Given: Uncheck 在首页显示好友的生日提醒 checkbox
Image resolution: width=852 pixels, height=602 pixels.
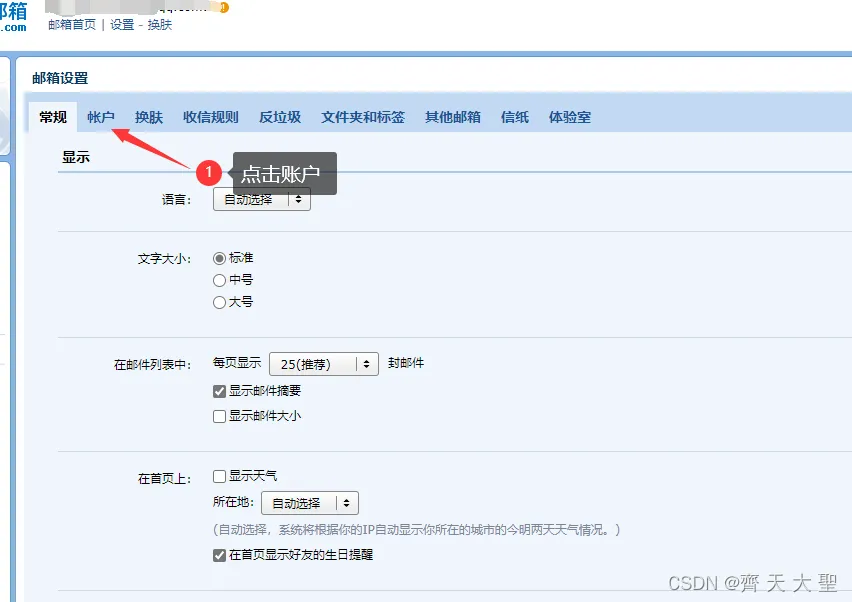Looking at the screenshot, I should coord(220,555).
